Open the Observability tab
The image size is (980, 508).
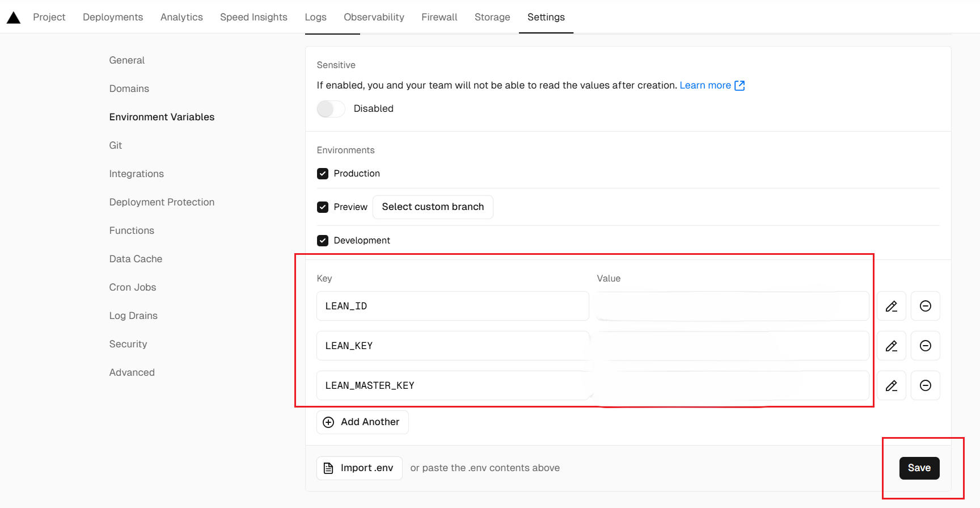[x=374, y=17]
